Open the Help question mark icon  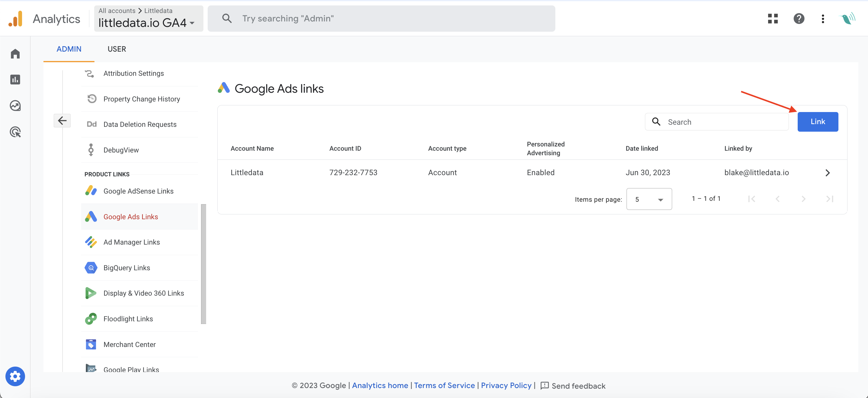(799, 18)
